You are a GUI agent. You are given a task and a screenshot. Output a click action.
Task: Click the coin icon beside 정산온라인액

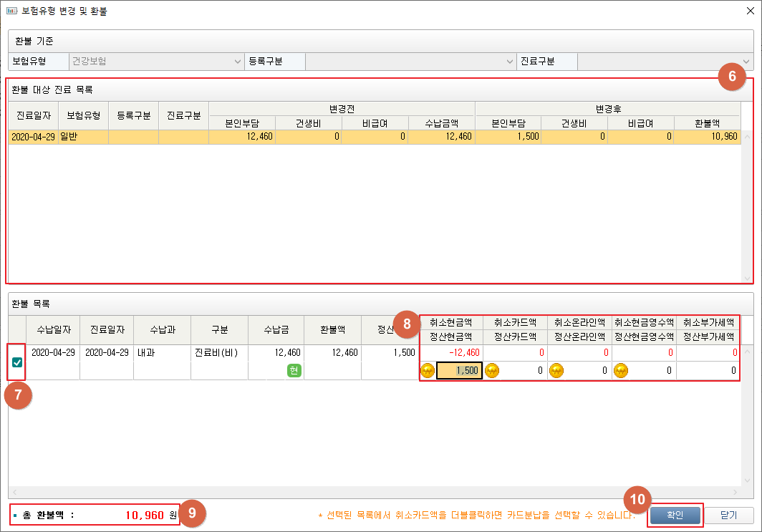point(556,371)
